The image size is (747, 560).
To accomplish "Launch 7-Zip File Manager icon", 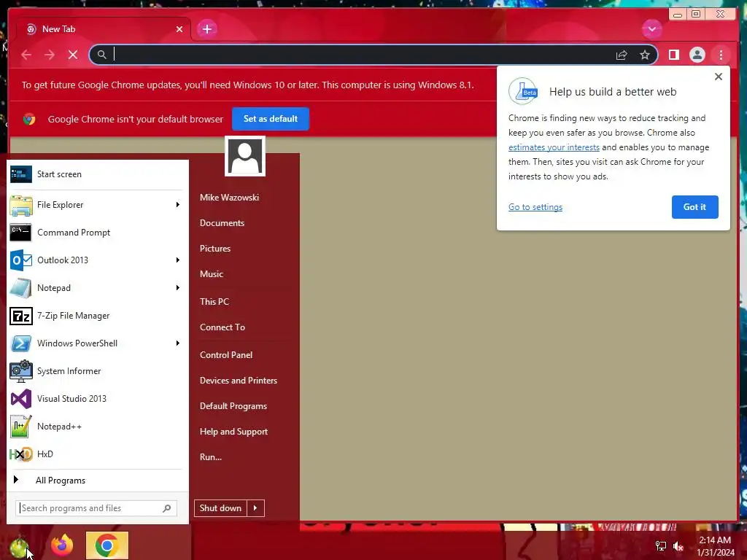I will click(21, 316).
